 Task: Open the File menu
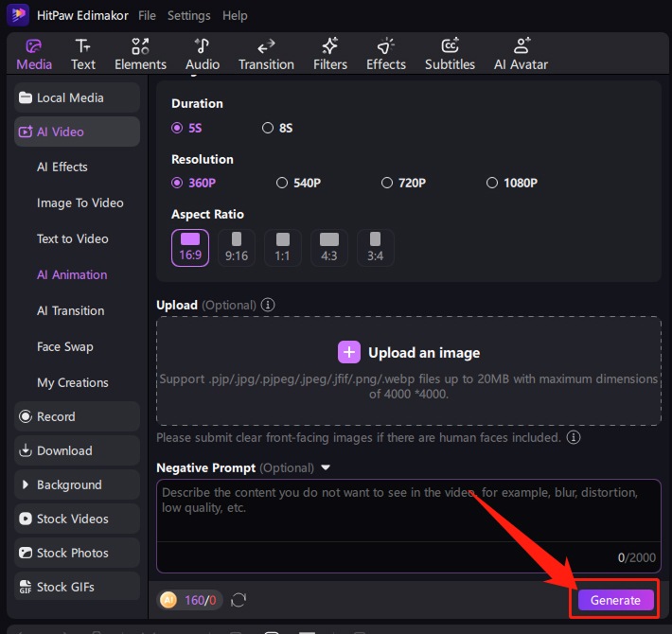tap(147, 15)
